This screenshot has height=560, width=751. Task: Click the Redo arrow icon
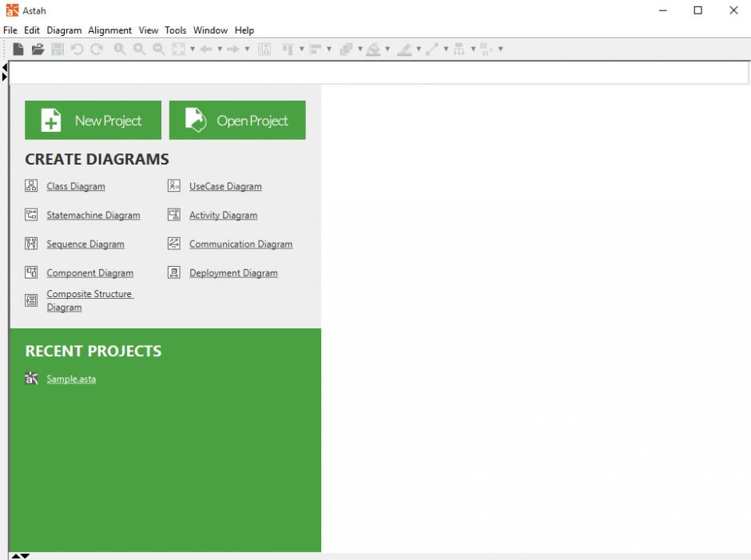click(97, 49)
